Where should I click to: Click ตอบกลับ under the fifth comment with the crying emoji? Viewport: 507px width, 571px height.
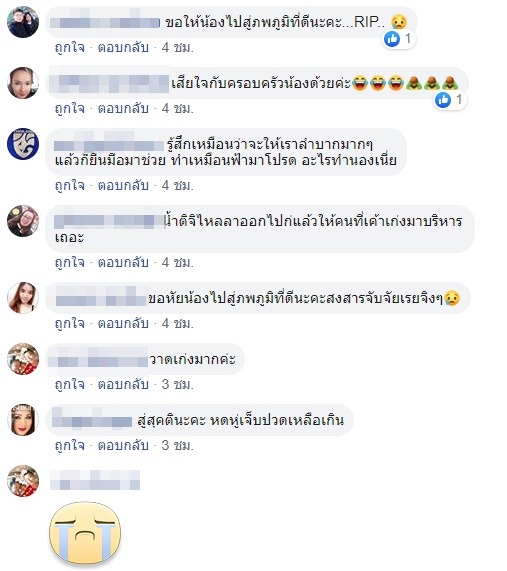tap(123, 323)
